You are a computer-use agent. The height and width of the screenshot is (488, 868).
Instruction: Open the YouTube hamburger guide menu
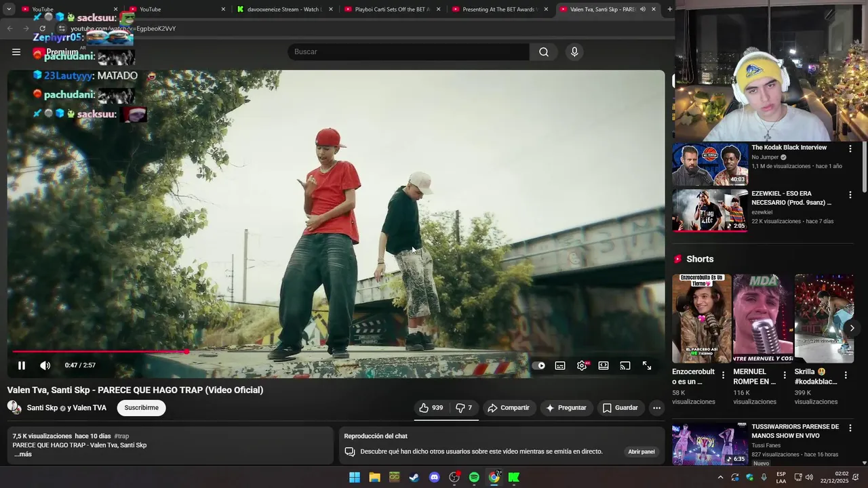tap(16, 52)
